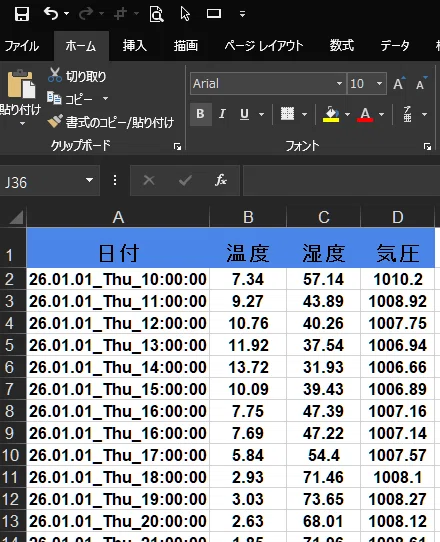Screen dimensions: 440x542
Task: Expand the font color dropdown arrow
Action: point(382,114)
